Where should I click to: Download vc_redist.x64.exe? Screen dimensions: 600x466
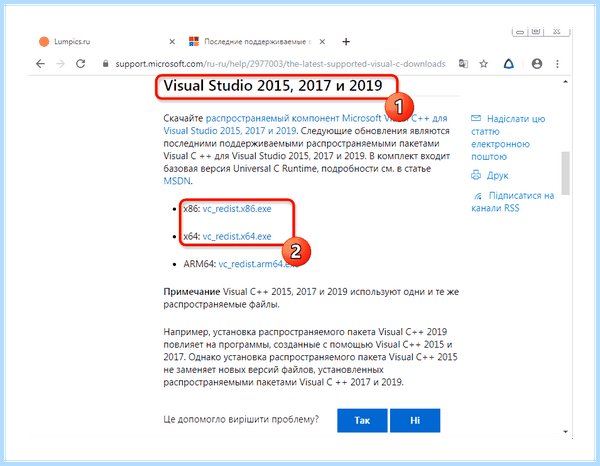pos(237,236)
